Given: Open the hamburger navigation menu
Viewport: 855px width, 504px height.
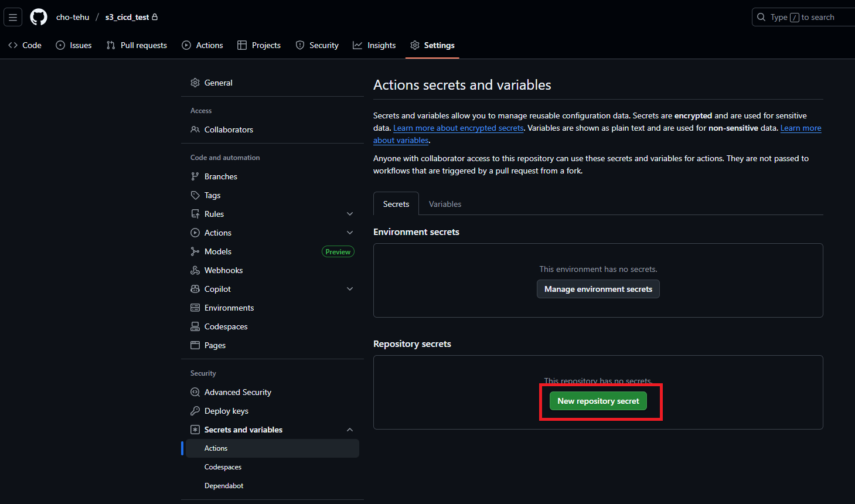Looking at the screenshot, I should click(x=13, y=17).
